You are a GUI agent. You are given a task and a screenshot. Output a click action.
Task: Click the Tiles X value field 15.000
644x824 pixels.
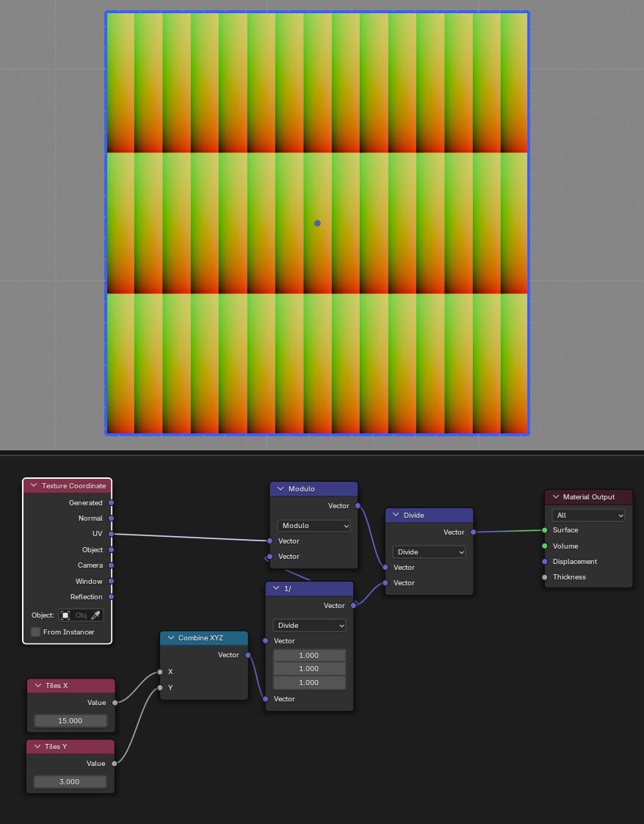pyautogui.click(x=70, y=720)
